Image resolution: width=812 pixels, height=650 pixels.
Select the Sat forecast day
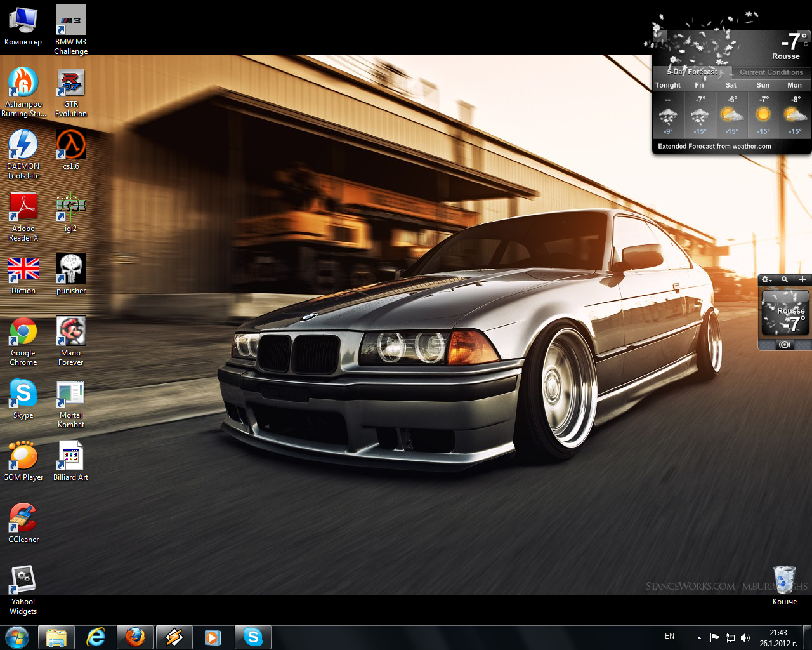[x=731, y=108]
